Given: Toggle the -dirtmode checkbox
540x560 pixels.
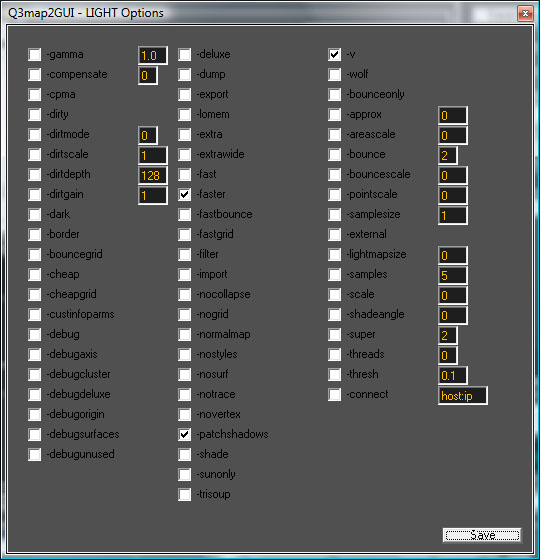Looking at the screenshot, I should point(35,135).
